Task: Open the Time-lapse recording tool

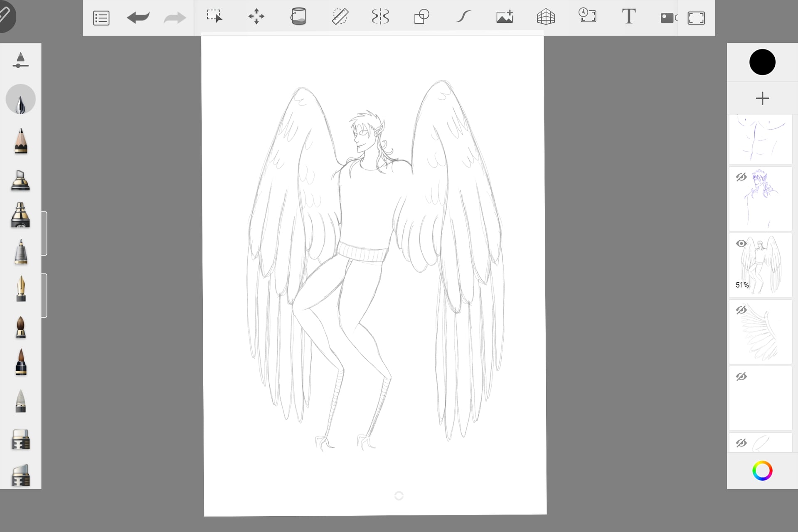Action: pos(587,15)
